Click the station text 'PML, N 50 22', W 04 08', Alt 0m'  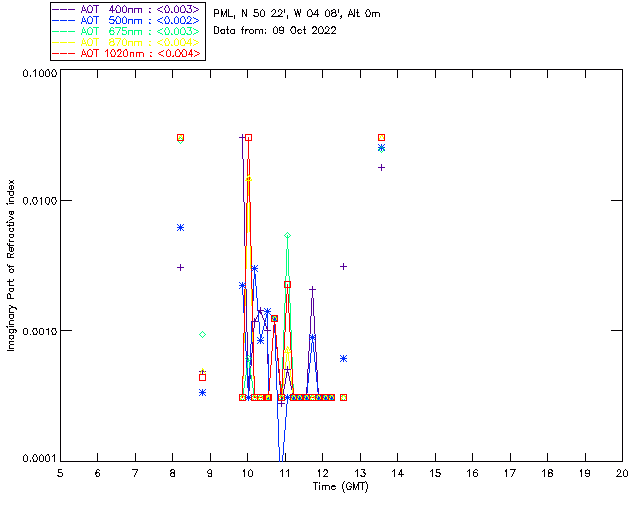pyautogui.click(x=297, y=14)
